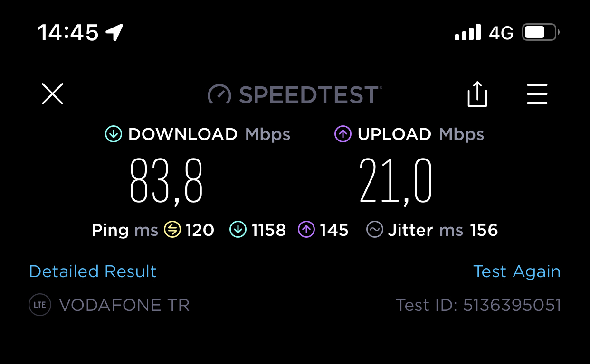590x364 pixels.
Task: Tap Test Again to rerun
Action: tap(517, 271)
